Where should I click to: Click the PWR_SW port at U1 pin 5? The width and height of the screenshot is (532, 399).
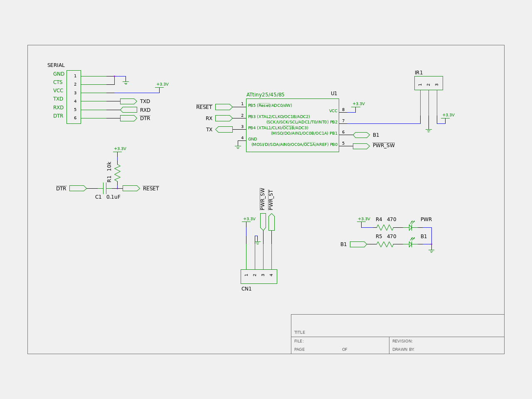pyautogui.click(x=361, y=146)
